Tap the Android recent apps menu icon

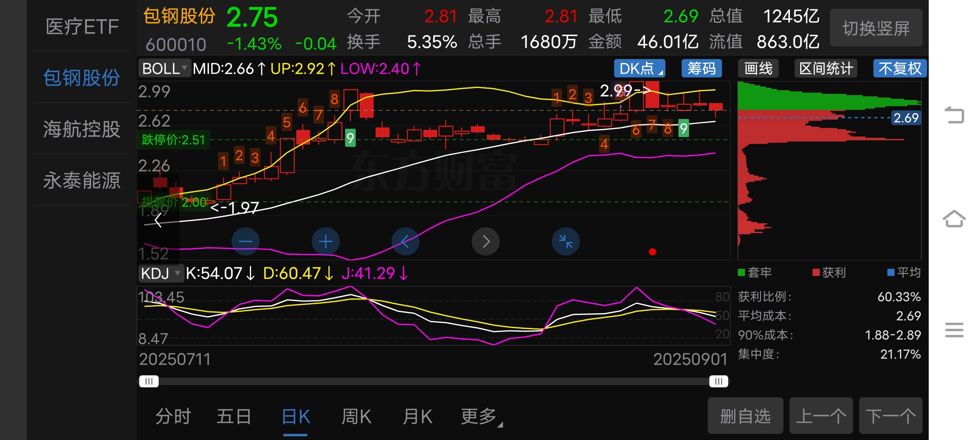coord(954,330)
